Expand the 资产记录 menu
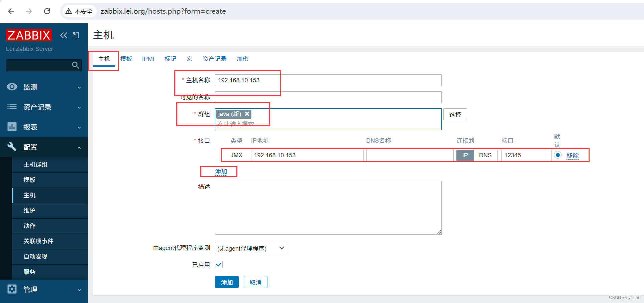Viewport: 644px width, 303px height. (79, 108)
